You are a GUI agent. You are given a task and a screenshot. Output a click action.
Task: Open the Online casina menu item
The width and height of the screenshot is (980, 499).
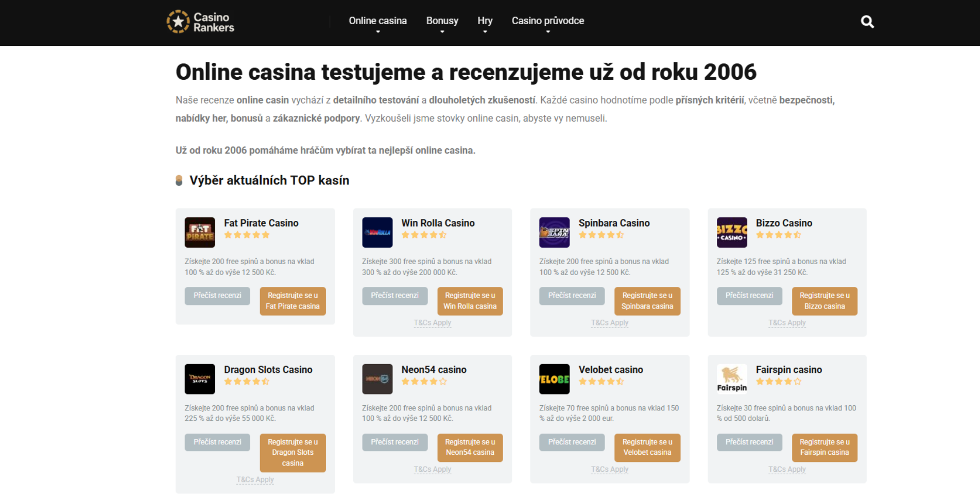pyautogui.click(x=377, y=21)
